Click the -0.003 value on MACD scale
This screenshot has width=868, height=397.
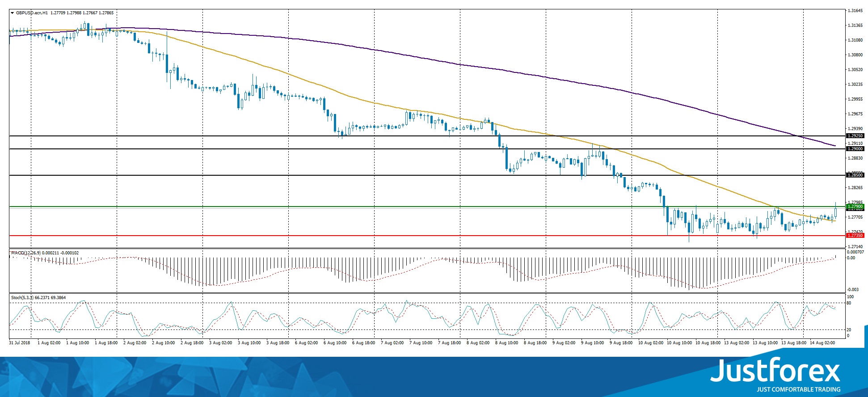853,290
